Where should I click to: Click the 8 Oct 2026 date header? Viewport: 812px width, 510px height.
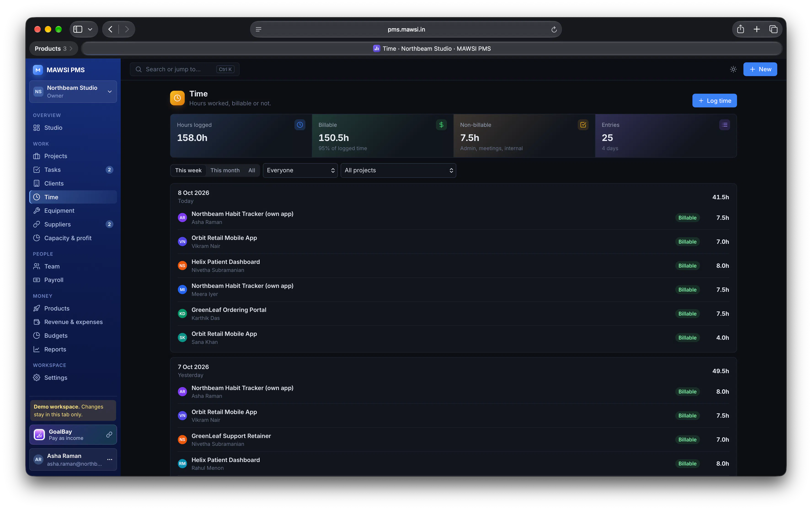193,193
